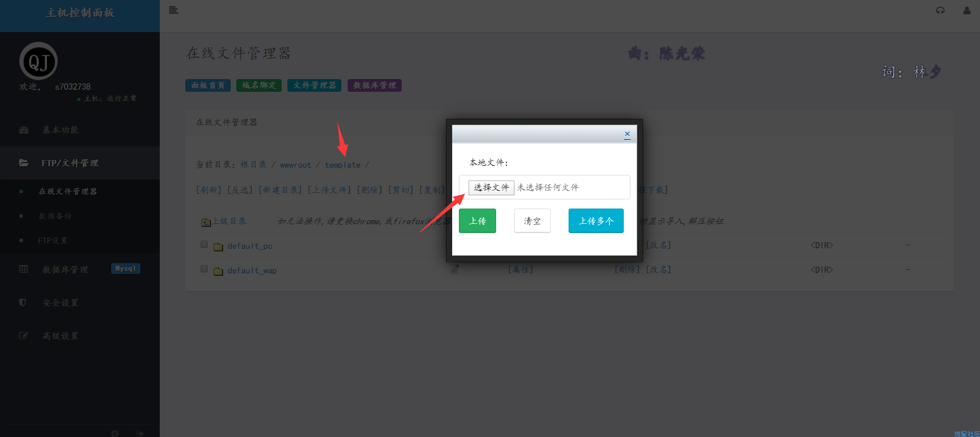The width and height of the screenshot is (980, 437).
Task: Select 数据备份 in sidebar
Action: pyautogui.click(x=55, y=216)
